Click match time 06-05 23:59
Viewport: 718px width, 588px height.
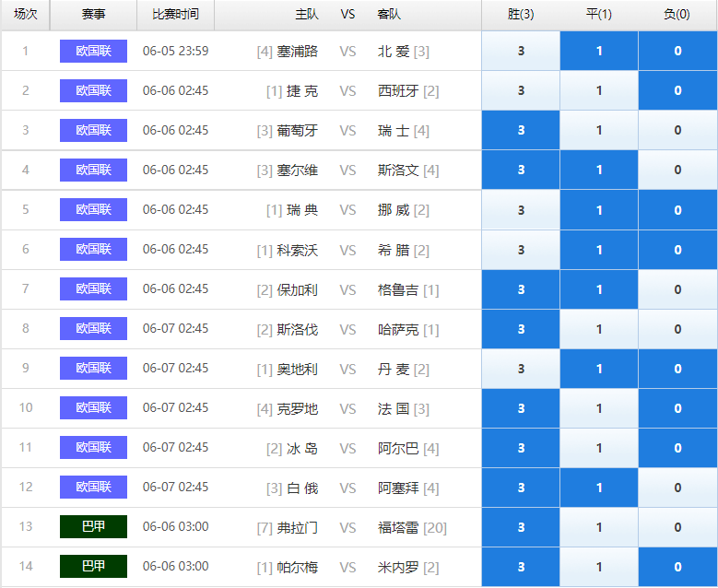[175, 51]
